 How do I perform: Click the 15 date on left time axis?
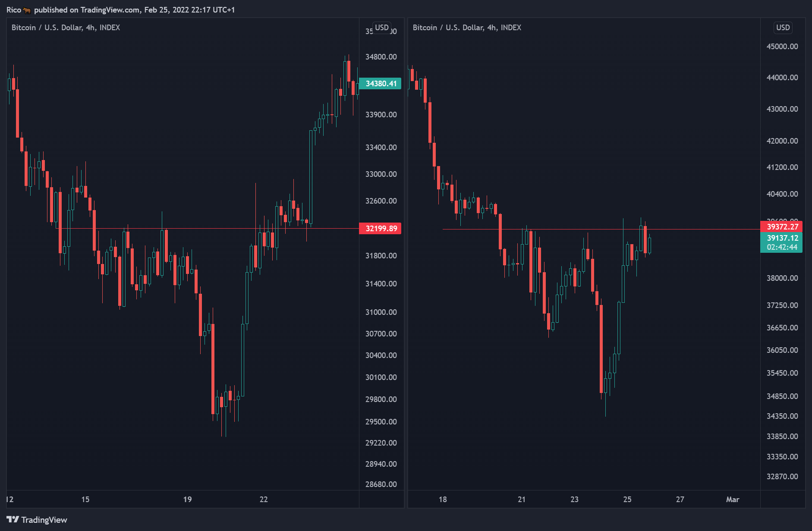pos(85,500)
